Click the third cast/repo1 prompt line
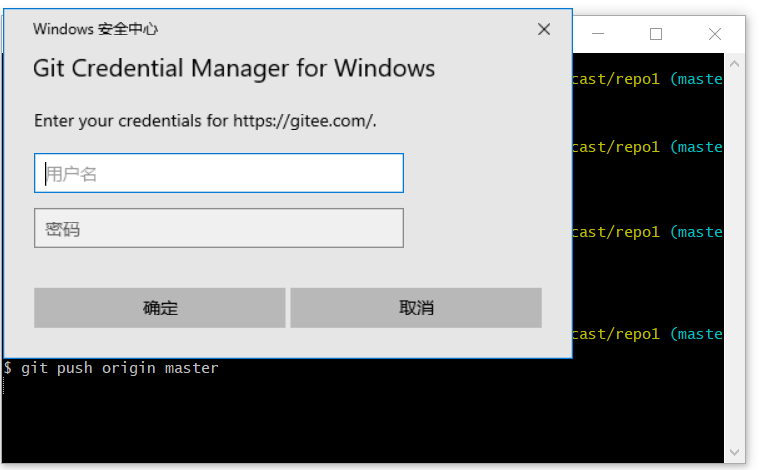This screenshot has height=470, width=768. (x=646, y=232)
